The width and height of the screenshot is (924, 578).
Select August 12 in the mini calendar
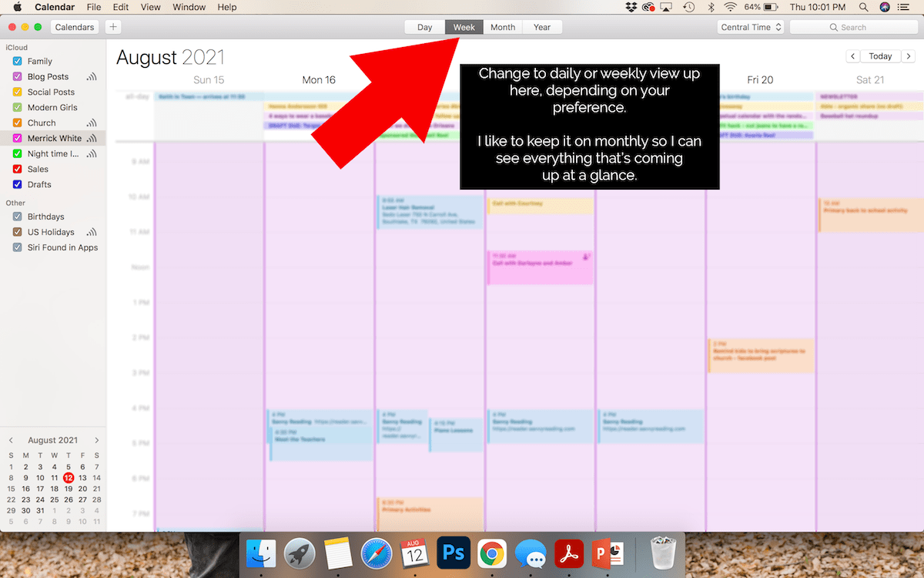pyautogui.click(x=69, y=478)
